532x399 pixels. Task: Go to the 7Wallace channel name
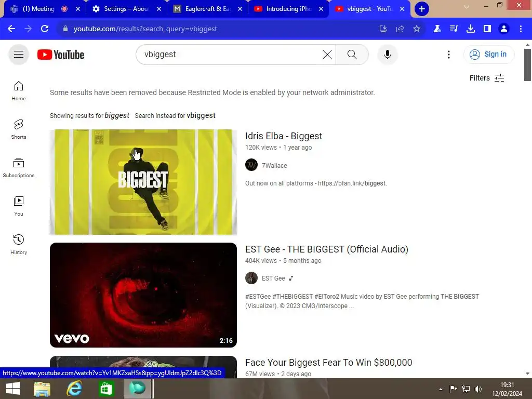[x=274, y=165]
